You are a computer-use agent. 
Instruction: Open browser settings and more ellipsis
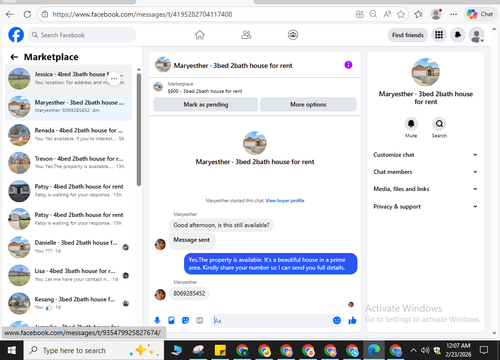coord(454,14)
